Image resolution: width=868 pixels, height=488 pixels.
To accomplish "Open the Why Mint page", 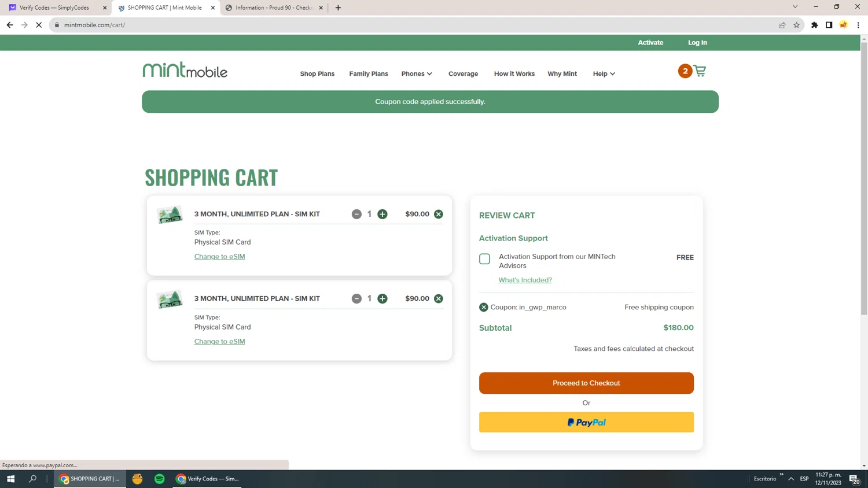I will pos(562,73).
